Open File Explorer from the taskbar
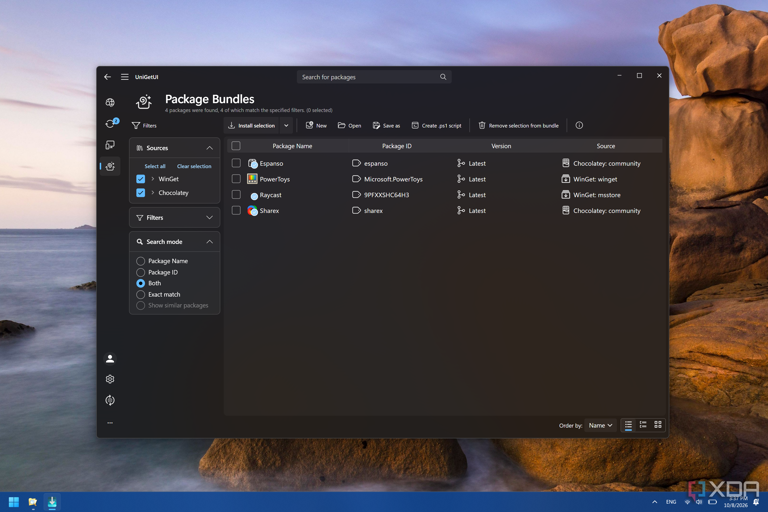This screenshot has width=768, height=512. pyautogui.click(x=33, y=502)
